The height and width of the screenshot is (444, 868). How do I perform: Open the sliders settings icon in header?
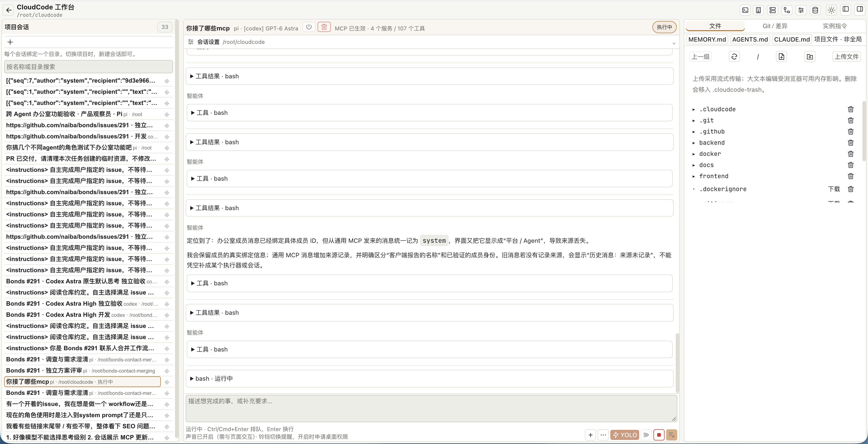pos(801,10)
